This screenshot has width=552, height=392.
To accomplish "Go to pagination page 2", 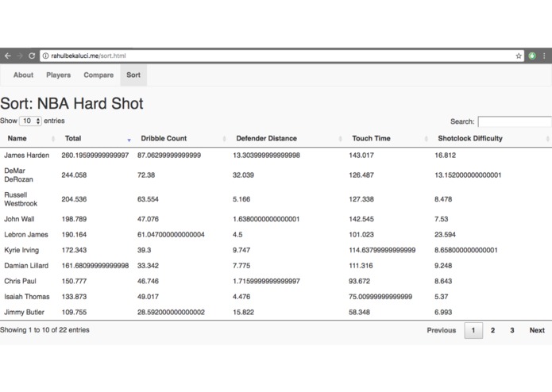I will pyautogui.click(x=493, y=330).
